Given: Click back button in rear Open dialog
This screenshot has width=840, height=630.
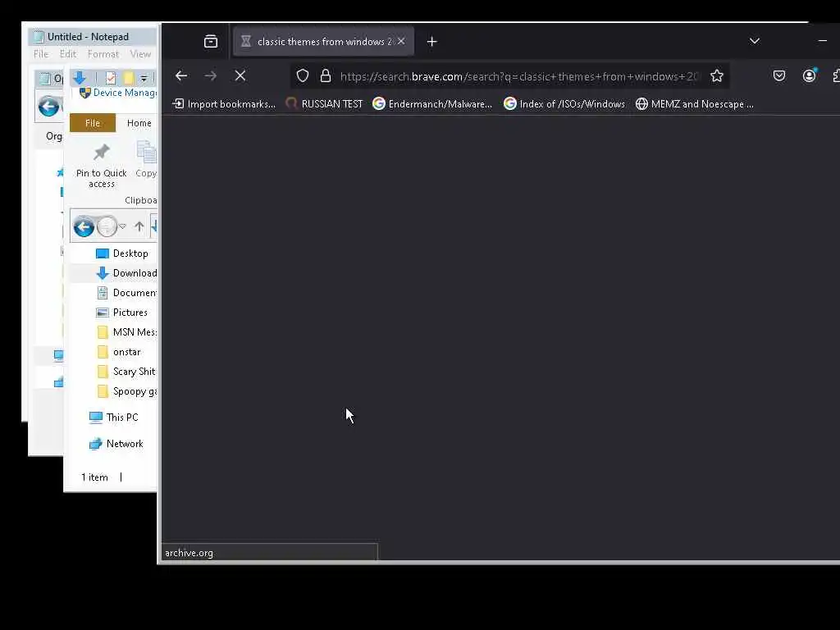Looking at the screenshot, I should (x=48, y=106).
